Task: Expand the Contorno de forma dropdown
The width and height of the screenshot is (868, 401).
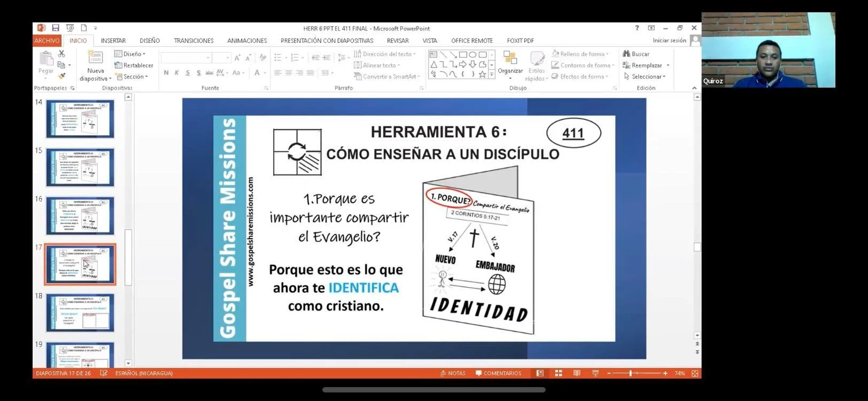Action: point(583,65)
